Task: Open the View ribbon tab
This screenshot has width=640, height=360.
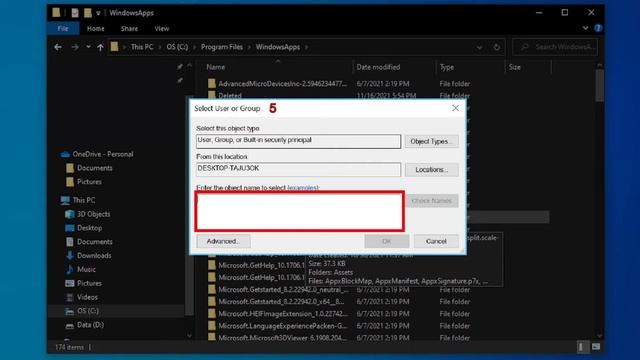Action: 162,29
